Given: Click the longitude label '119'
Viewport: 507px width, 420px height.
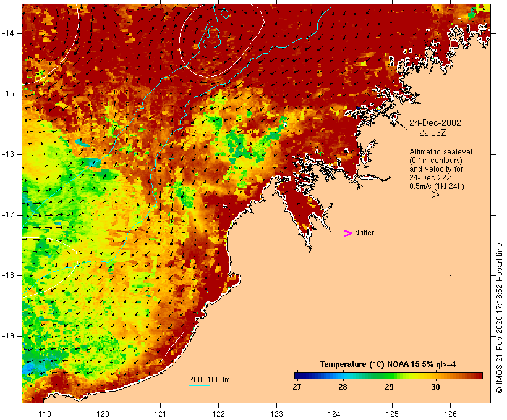Looking at the screenshot, I should [45, 414].
